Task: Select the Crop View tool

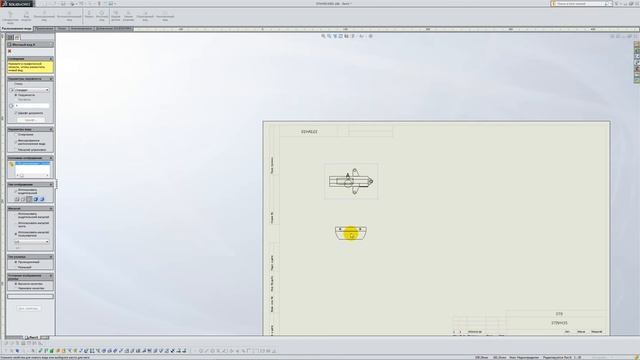Action: click(145, 16)
